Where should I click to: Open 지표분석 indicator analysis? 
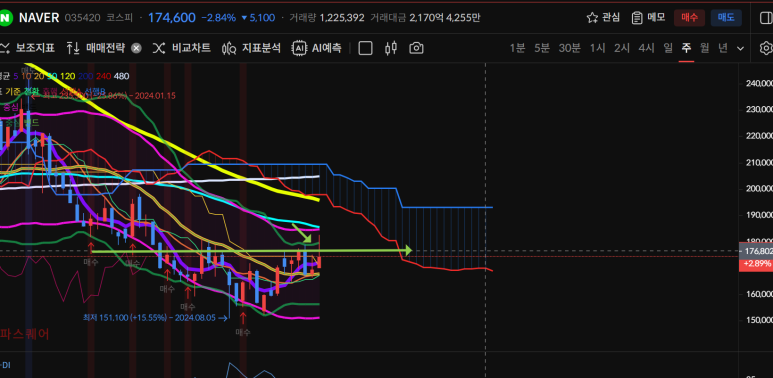point(251,48)
